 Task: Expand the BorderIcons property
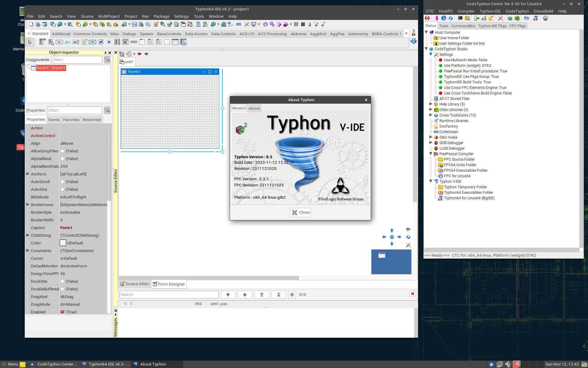(x=28, y=205)
